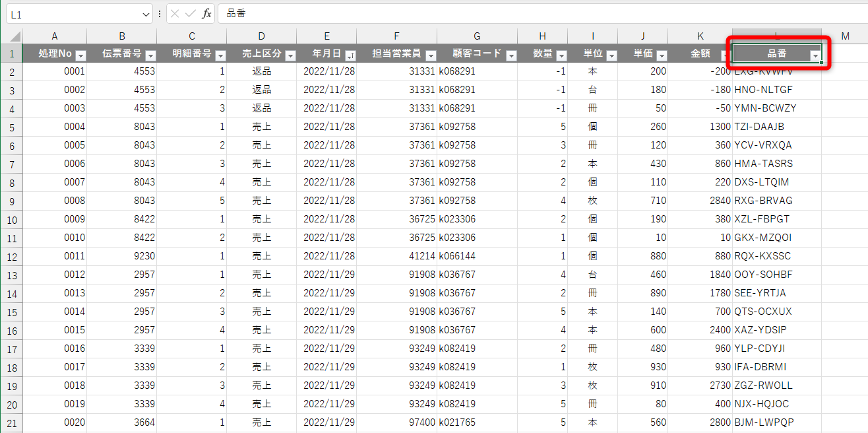
Task: Click 返品 cell in row 3
Action: pos(262,90)
